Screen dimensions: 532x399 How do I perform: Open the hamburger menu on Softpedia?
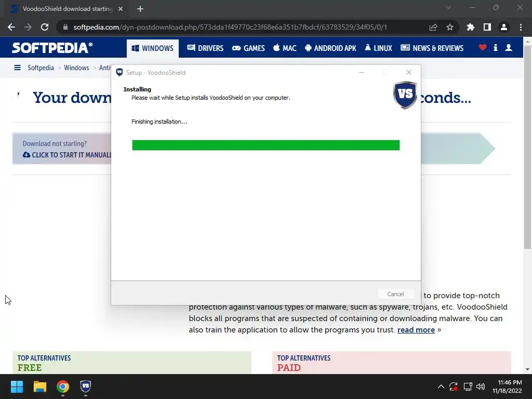coord(17,68)
